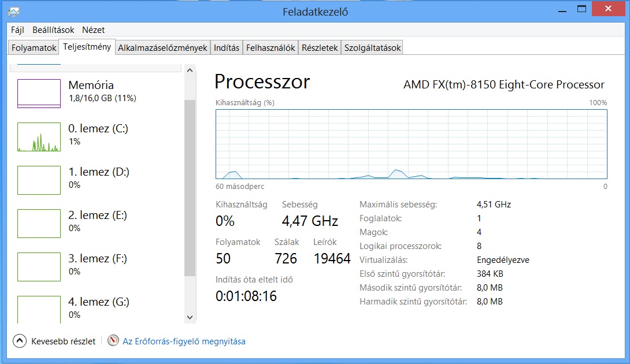Switch to the Folyamatok tab
Screen dimensions: 630x364
point(34,48)
